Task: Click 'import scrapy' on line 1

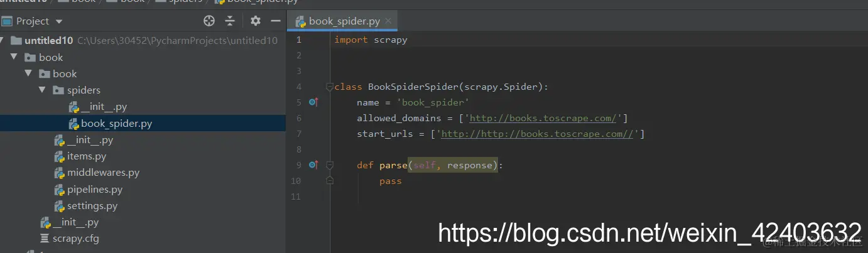Action: [371, 40]
